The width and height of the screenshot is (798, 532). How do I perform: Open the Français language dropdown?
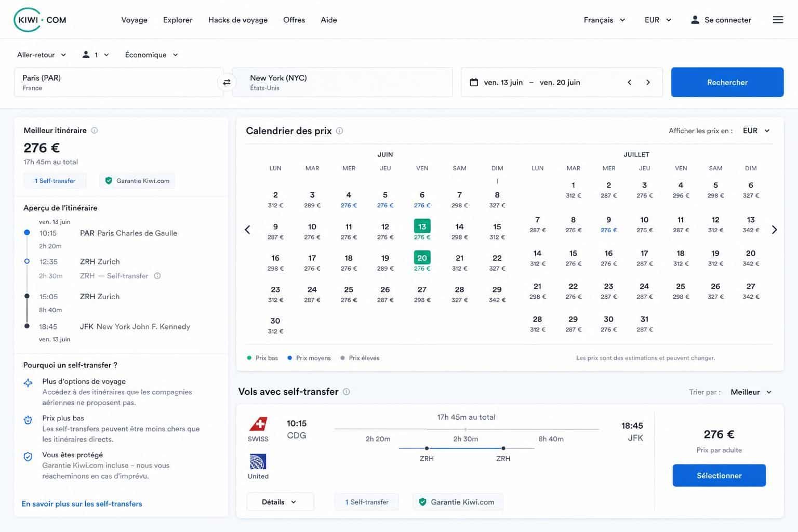[604, 20]
